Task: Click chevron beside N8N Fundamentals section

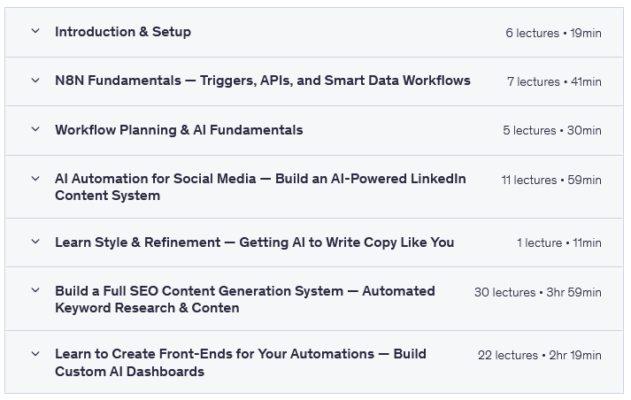Action: click(x=36, y=81)
